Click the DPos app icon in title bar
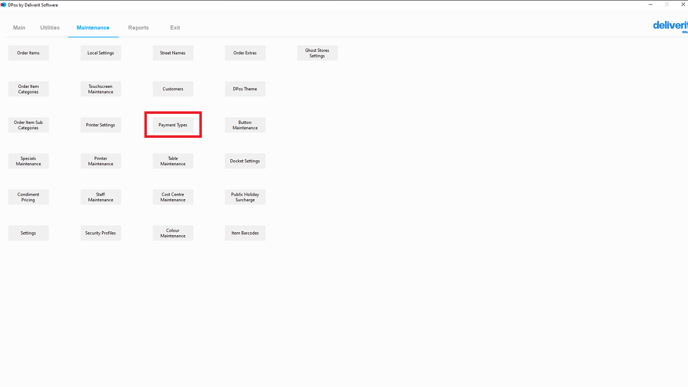 coord(4,5)
